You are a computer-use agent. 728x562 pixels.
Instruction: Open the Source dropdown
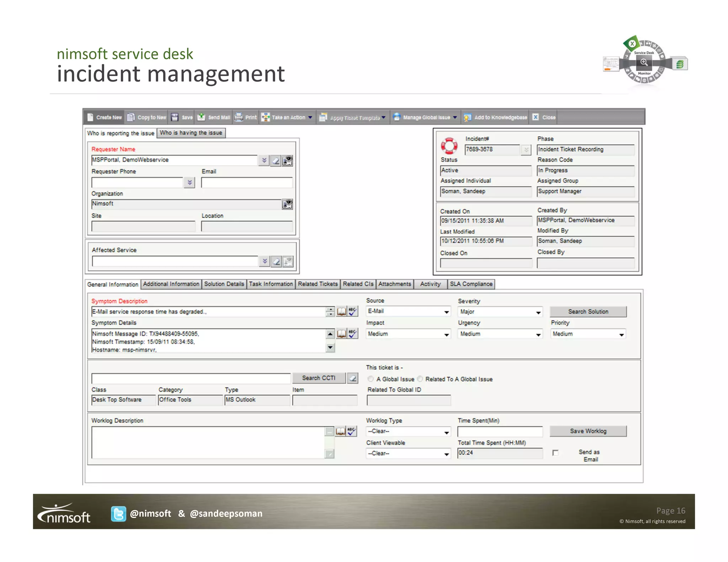[x=408, y=312]
